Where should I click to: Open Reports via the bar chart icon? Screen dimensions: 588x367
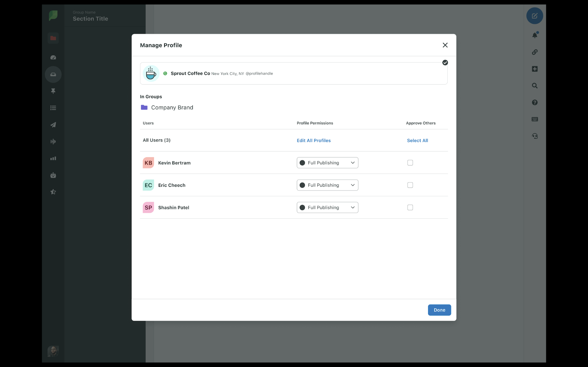point(53,158)
